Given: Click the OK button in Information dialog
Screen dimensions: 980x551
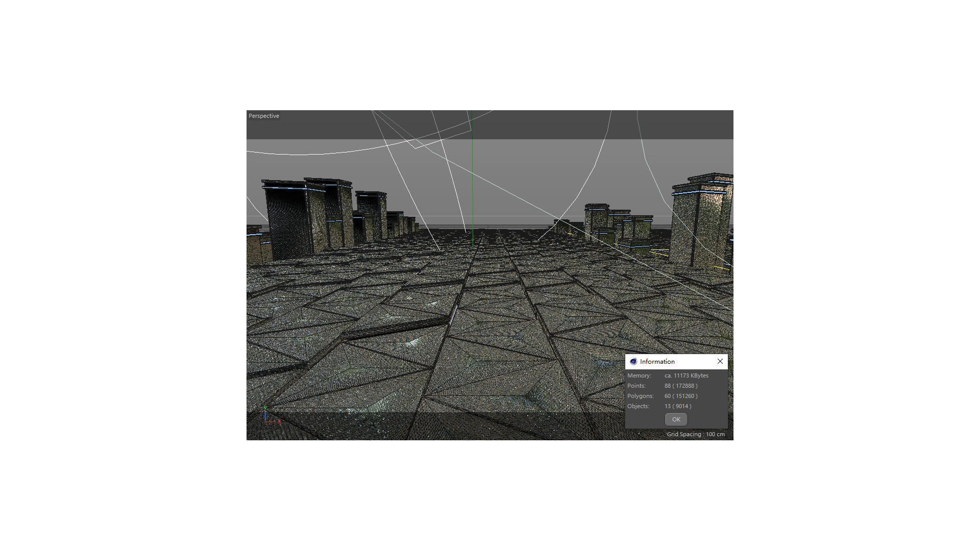Looking at the screenshot, I should [676, 419].
